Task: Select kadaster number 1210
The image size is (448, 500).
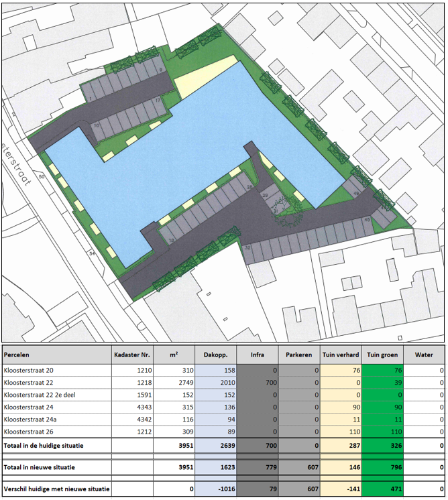Action: point(145,371)
